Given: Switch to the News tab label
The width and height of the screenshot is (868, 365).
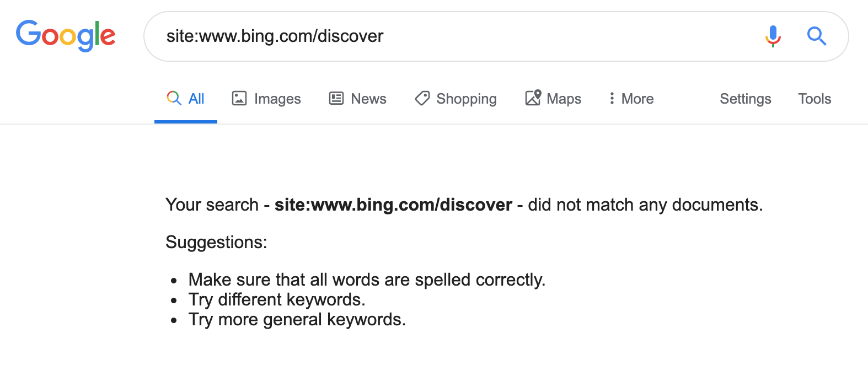Looking at the screenshot, I should pos(368,99).
